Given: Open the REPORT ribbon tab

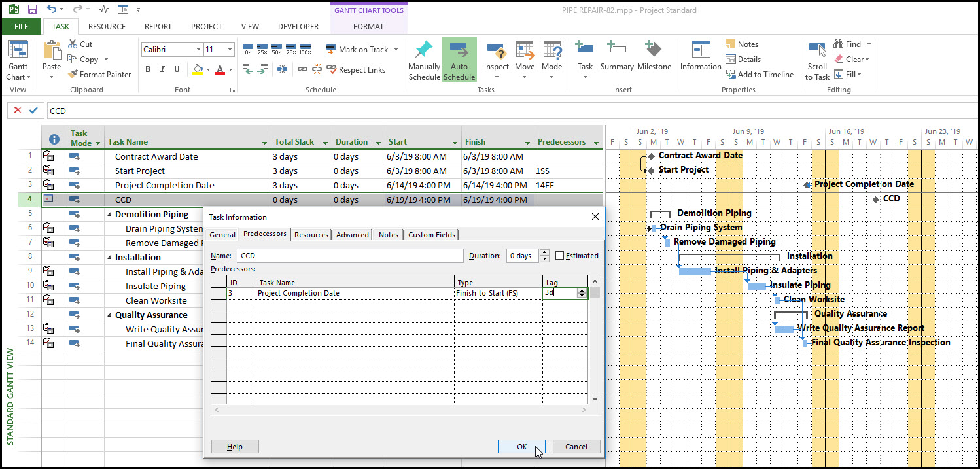Looking at the screenshot, I should (158, 27).
